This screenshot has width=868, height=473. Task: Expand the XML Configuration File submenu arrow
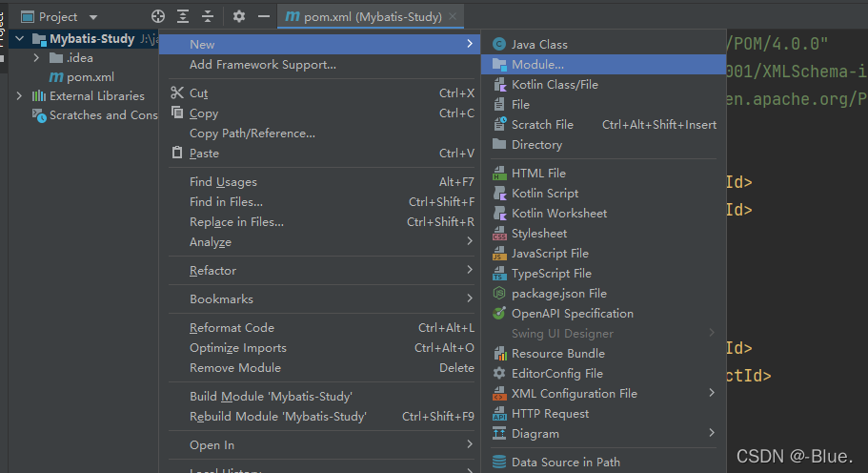(712, 393)
